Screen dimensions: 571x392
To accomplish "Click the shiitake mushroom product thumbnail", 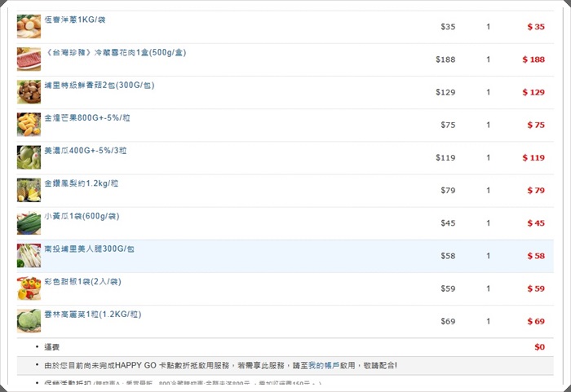I will tap(29, 92).
